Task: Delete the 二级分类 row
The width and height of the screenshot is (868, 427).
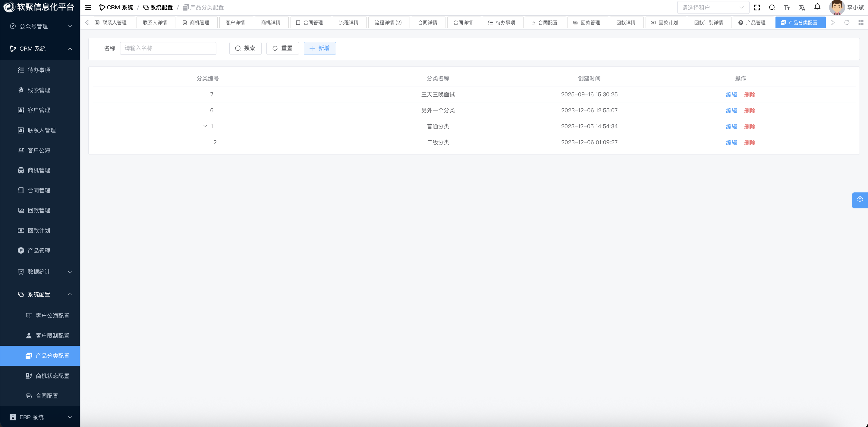Action: click(x=749, y=142)
